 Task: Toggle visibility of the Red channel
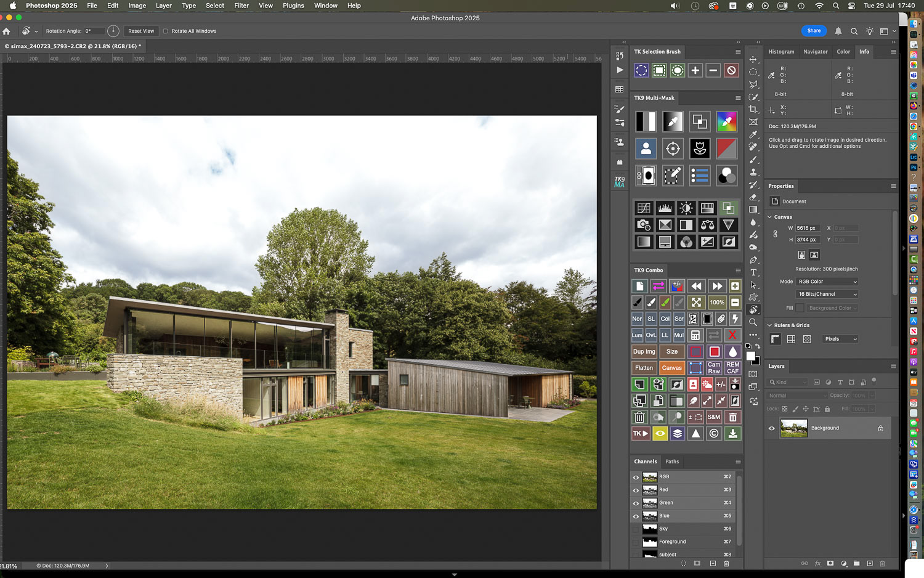(x=636, y=490)
